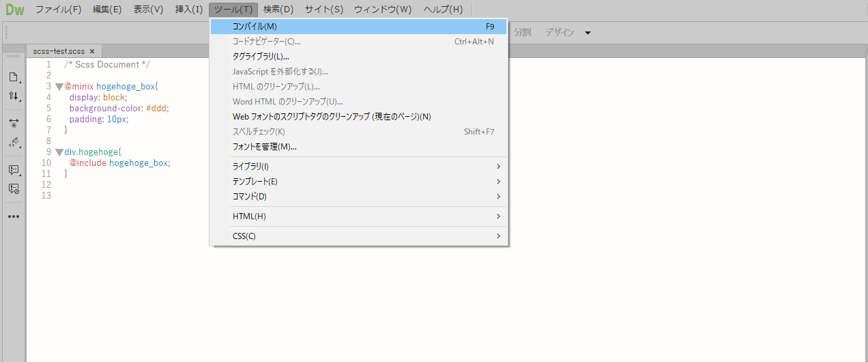868x362 pixels.
Task: Click the background-color: #ddd; code line
Action: (119, 109)
